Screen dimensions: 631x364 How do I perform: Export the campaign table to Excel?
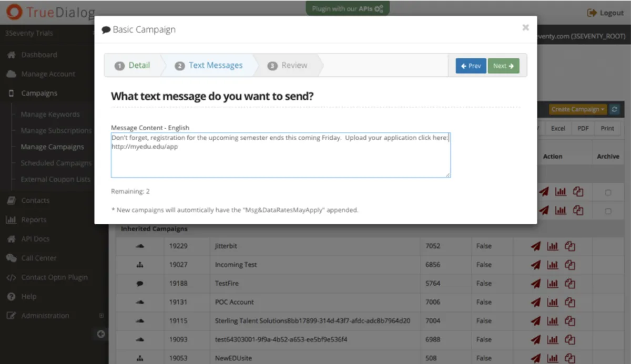(558, 128)
